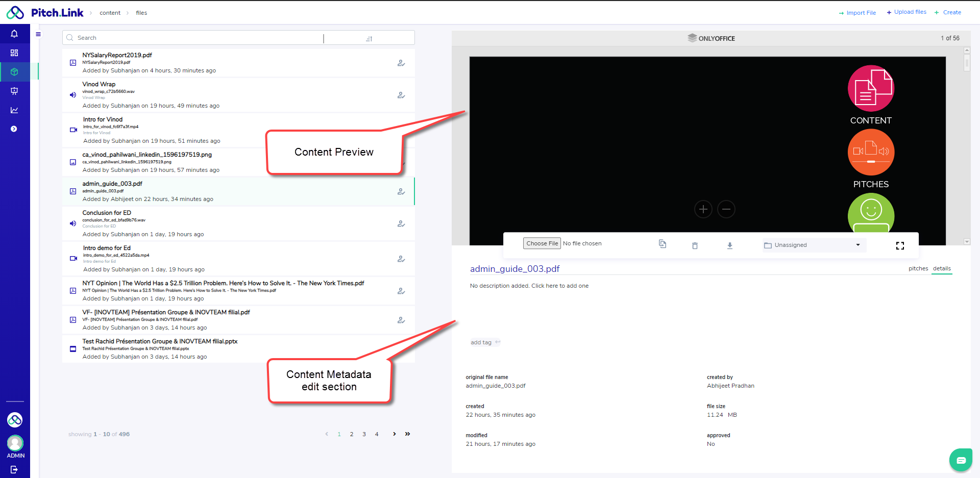Open the dashboard grid icon in sidebar

click(14, 53)
